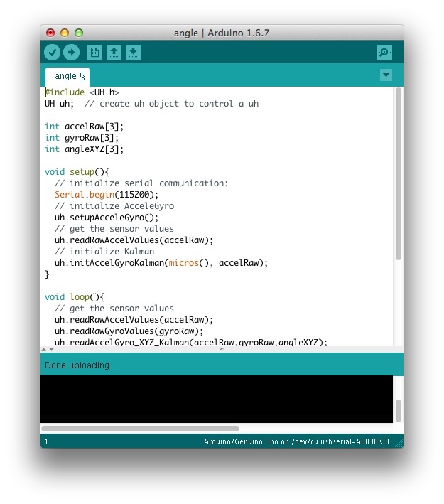
Task: Click the 'int angleXYZ[3];' line
Action: tap(84, 149)
